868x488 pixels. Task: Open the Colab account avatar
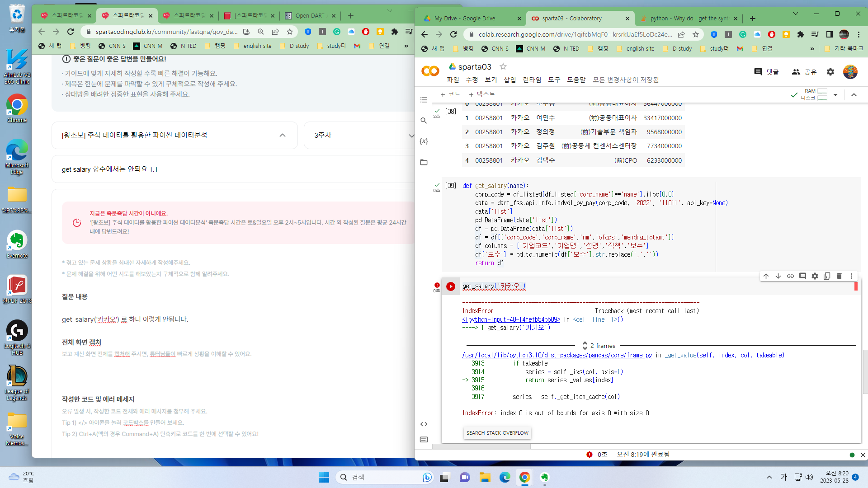coord(850,72)
